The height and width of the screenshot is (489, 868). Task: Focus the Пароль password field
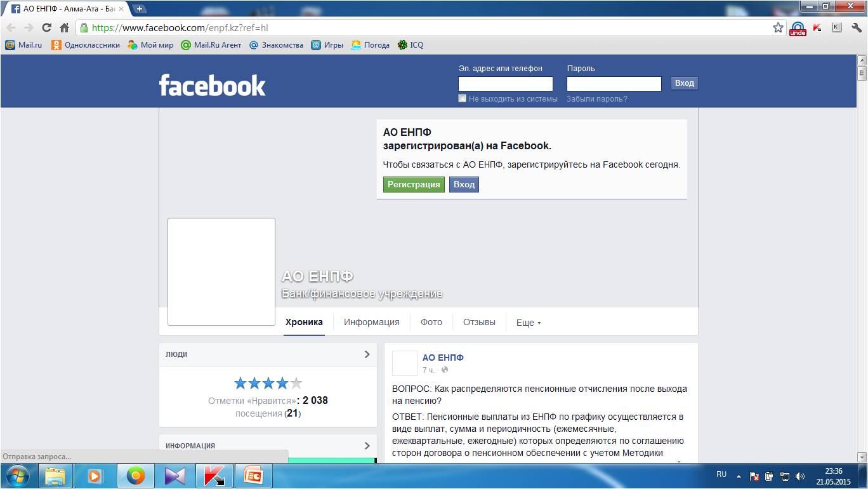coord(614,83)
